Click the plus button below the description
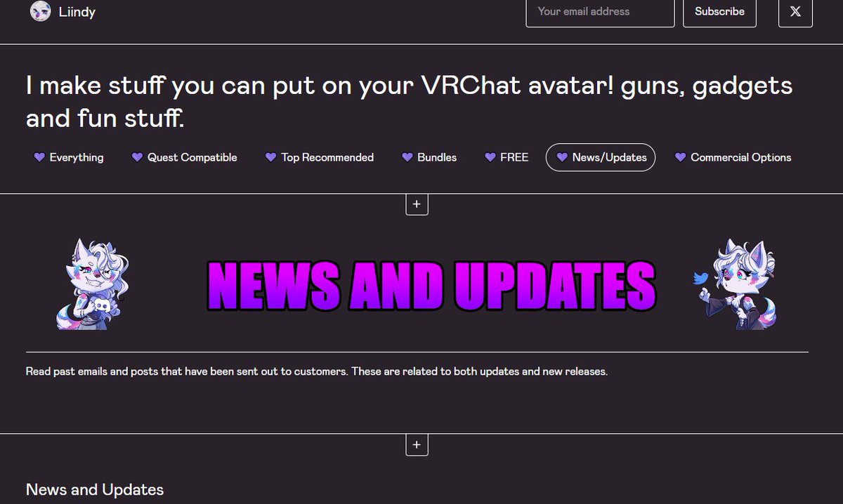This screenshot has height=504, width=843. coord(417,444)
